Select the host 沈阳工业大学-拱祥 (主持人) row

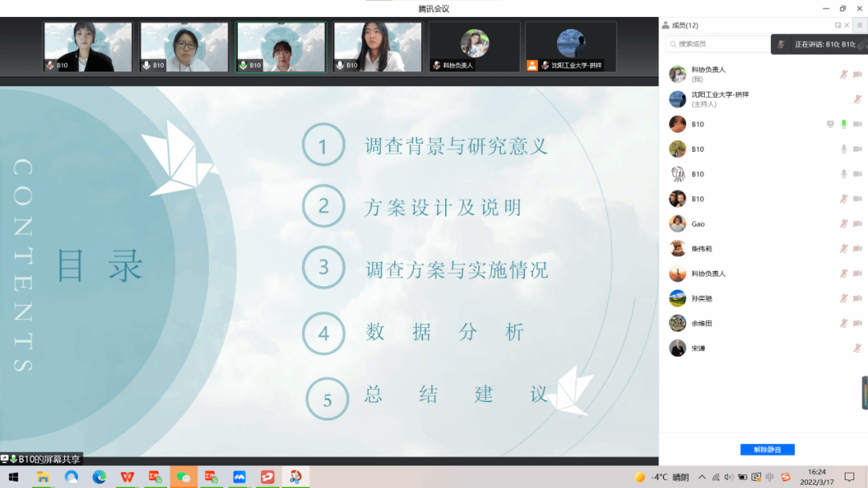[764, 99]
